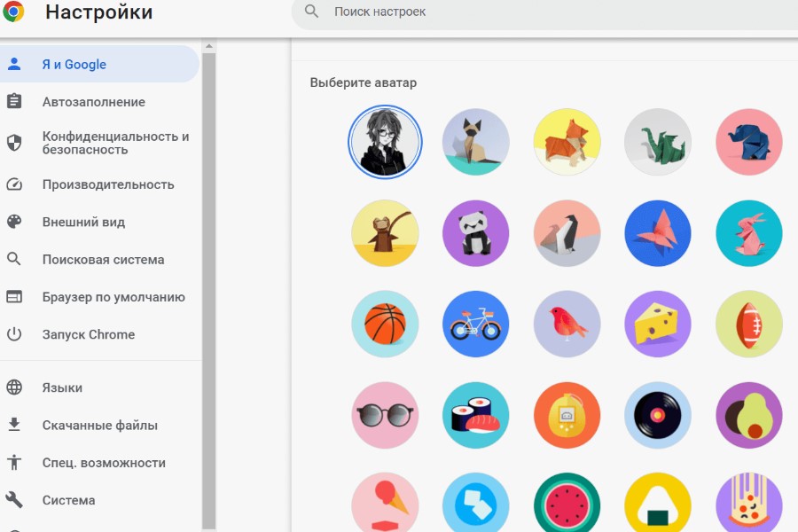Select the blue origami elephant avatar

749,142
